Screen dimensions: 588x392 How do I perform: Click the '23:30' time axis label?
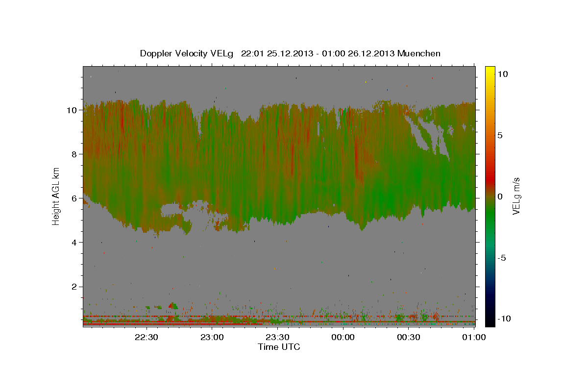pos(277,337)
